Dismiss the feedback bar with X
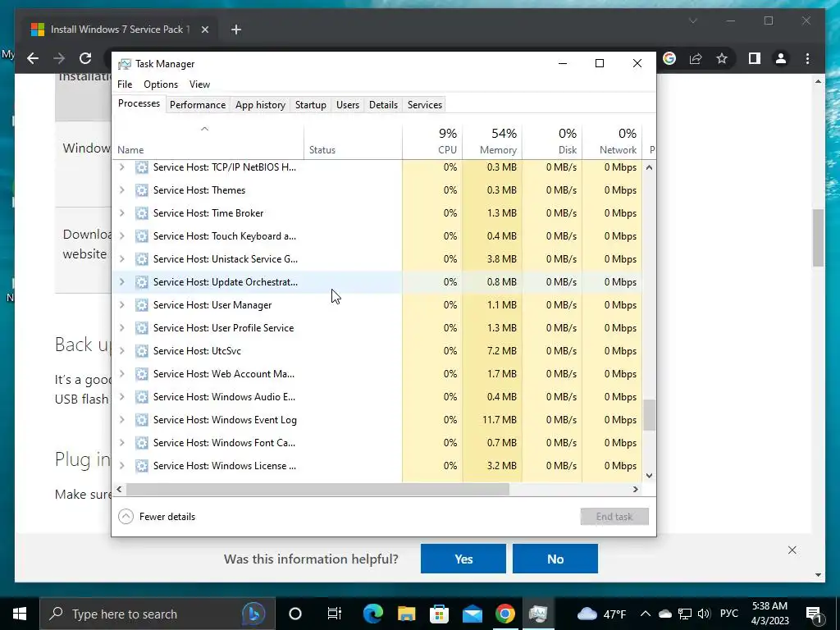Screen dimensions: 840x630 [792, 550]
